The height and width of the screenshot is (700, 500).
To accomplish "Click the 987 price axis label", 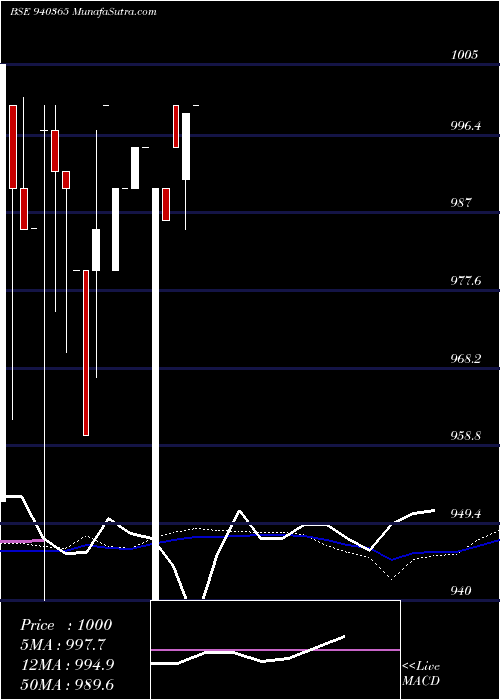I will (461, 203).
